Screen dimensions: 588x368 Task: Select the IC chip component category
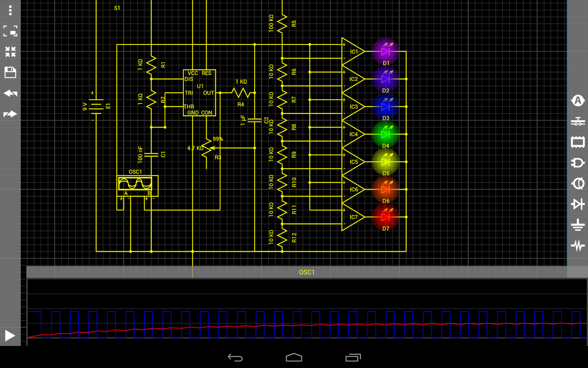point(577,142)
